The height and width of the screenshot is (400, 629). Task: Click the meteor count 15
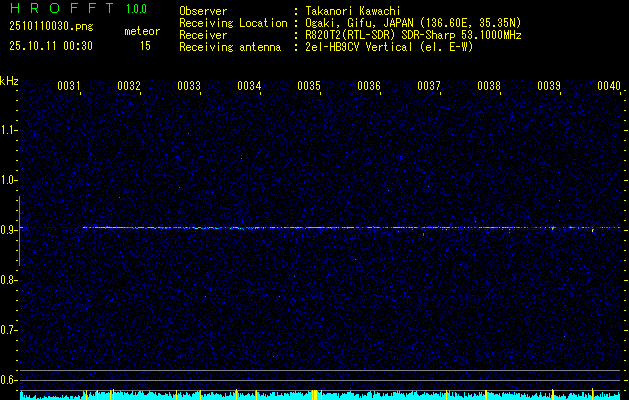coord(145,46)
